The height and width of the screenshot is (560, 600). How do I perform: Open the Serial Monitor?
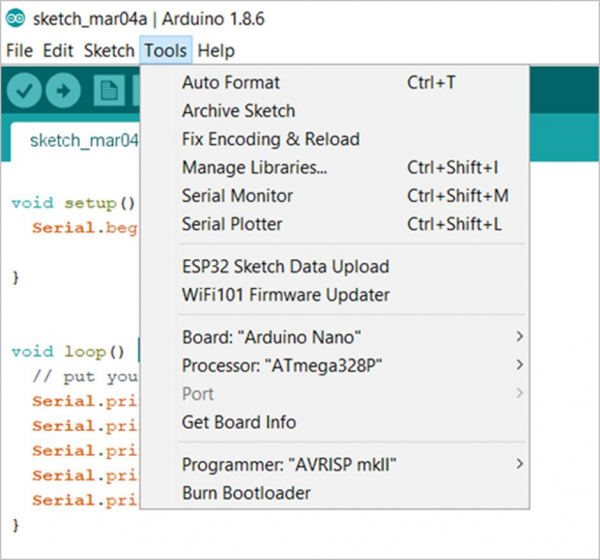238,196
